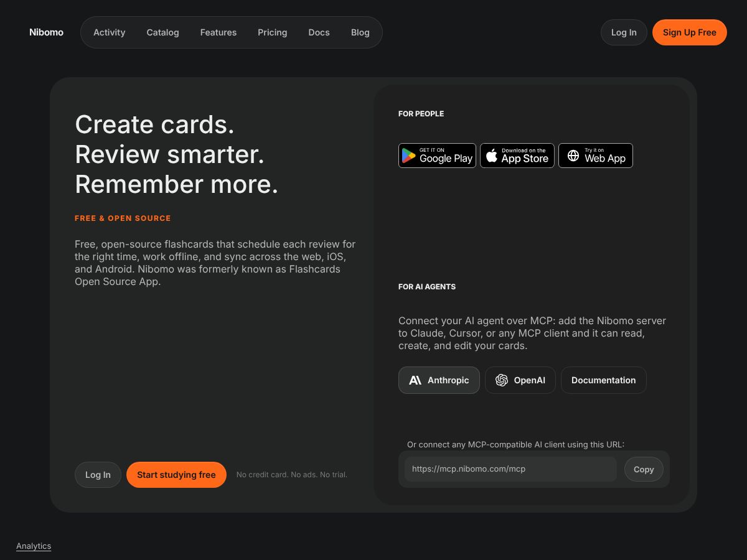The image size is (747, 560).
Task: Click the App Store download badge
Action: click(517, 156)
